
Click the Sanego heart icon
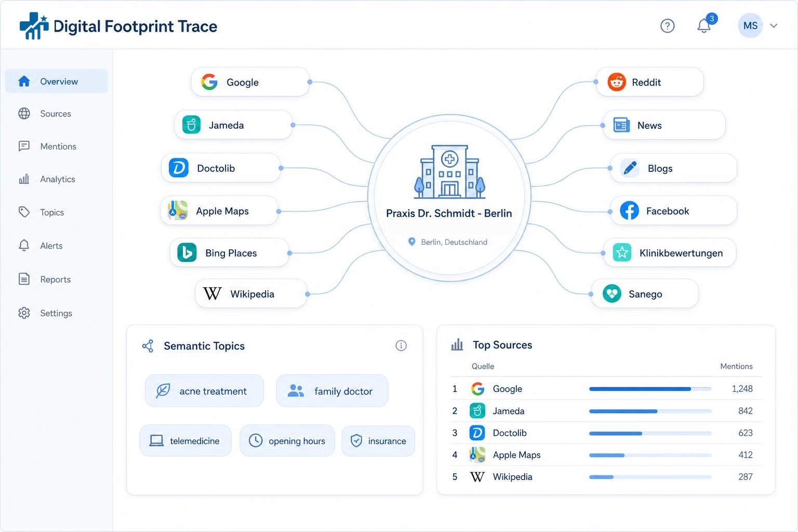(x=612, y=294)
